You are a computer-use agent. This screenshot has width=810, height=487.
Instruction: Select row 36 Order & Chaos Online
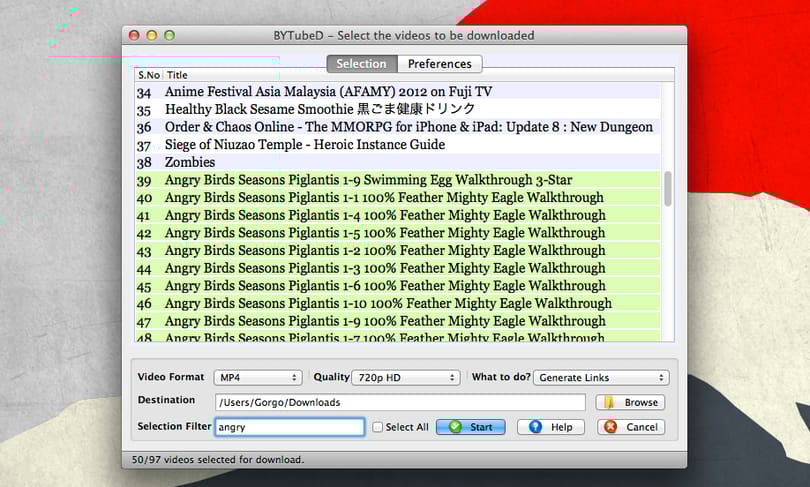click(398, 127)
